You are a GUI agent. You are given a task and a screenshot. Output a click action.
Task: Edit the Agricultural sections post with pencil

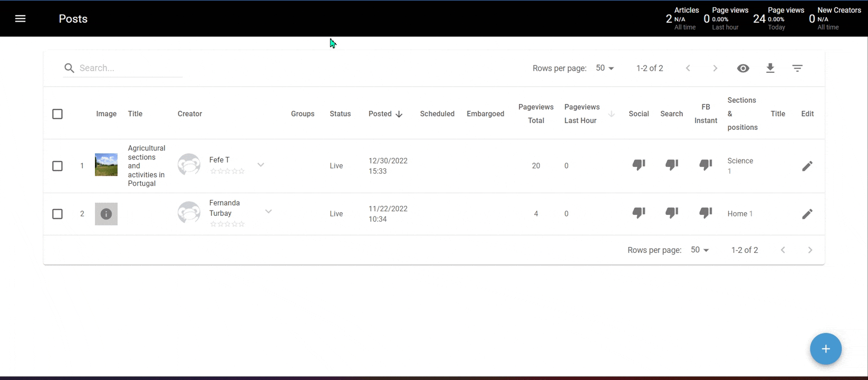(807, 166)
